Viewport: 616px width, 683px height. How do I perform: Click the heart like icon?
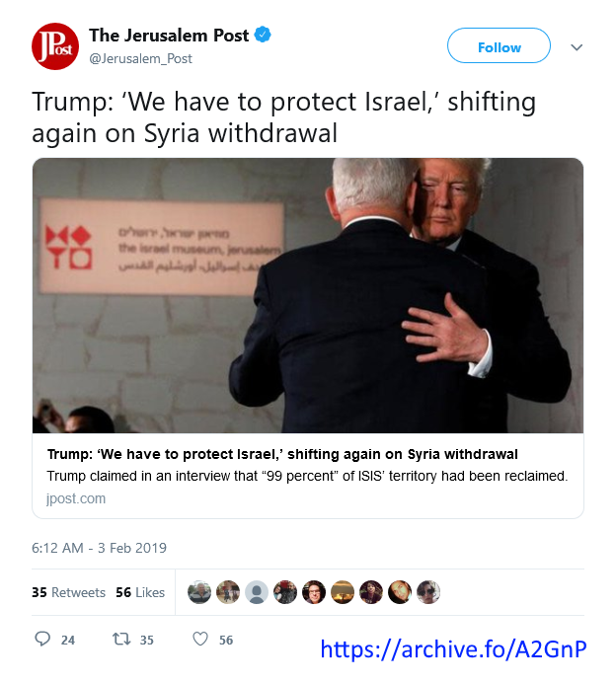[200, 639]
